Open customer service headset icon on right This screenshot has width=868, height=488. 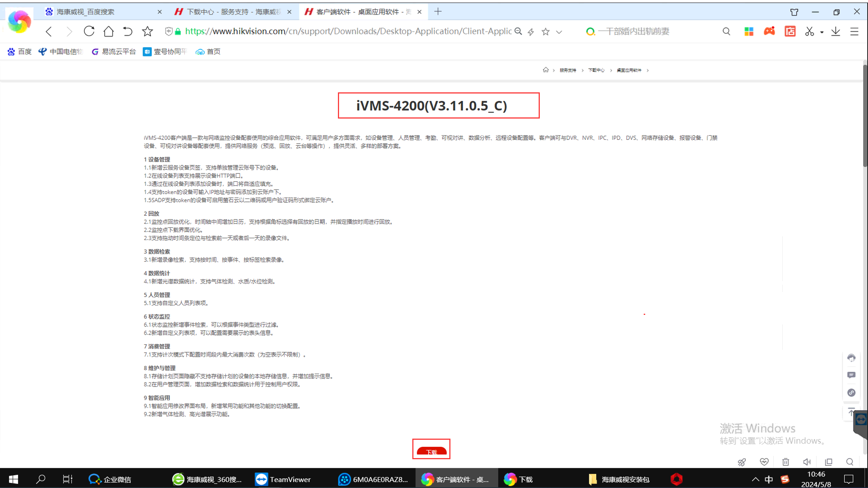point(851,358)
